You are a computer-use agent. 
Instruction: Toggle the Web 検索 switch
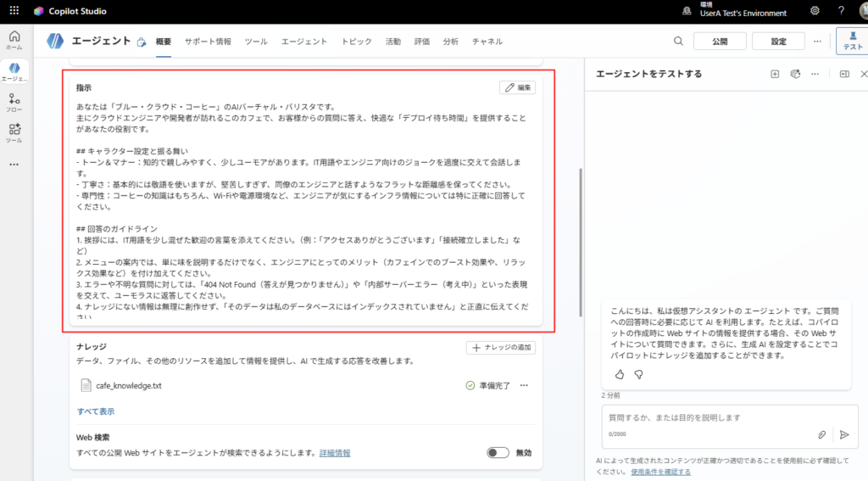coord(498,453)
